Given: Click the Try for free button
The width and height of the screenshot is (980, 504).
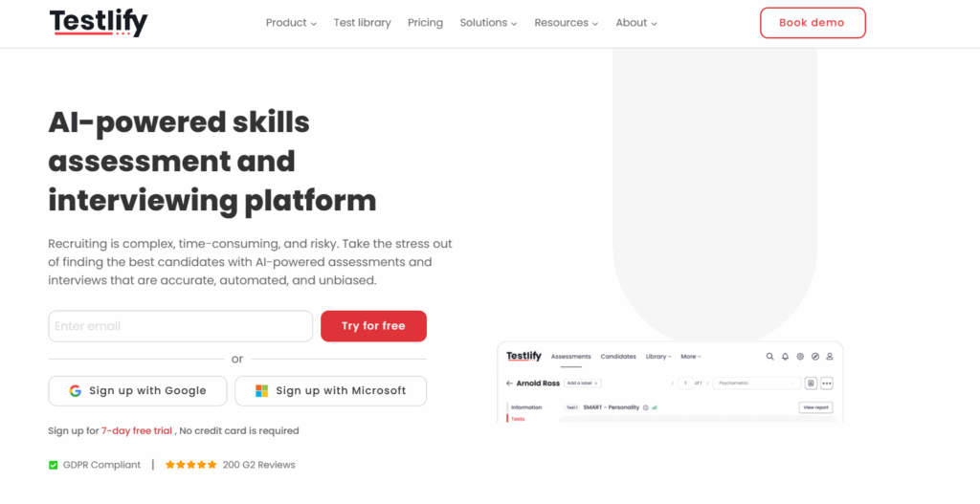Looking at the screenshot, I should point(373,326).
